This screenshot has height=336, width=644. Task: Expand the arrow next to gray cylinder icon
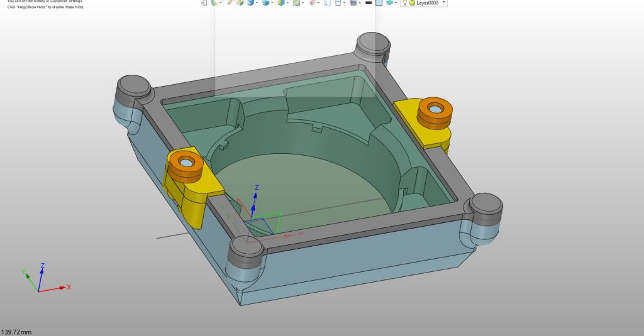359,3
